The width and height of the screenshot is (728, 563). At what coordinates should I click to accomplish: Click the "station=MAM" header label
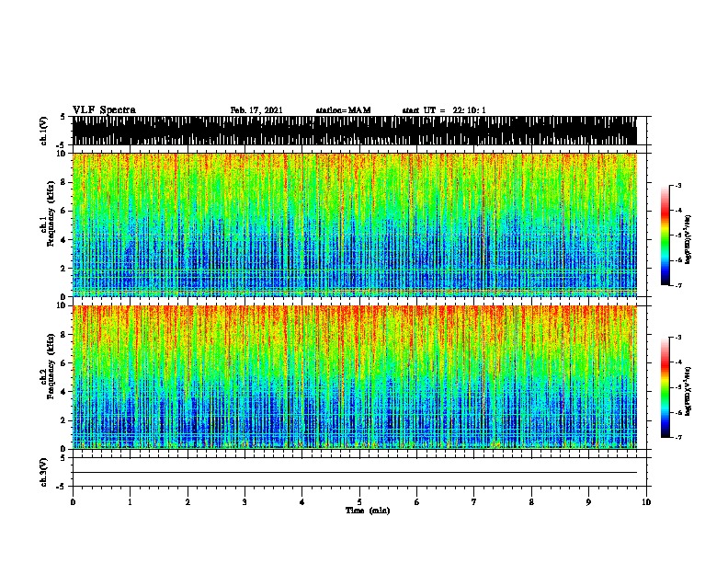point(343,110)
